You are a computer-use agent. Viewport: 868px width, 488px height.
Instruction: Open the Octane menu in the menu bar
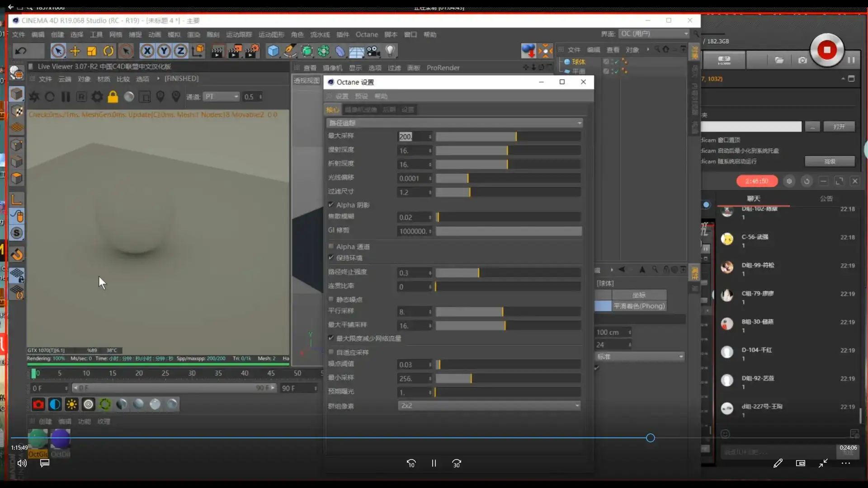click(366, 35)
